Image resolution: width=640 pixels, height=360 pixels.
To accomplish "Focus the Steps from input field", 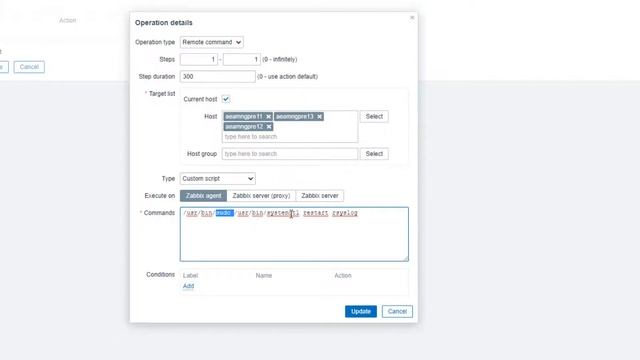I will 198,59.
